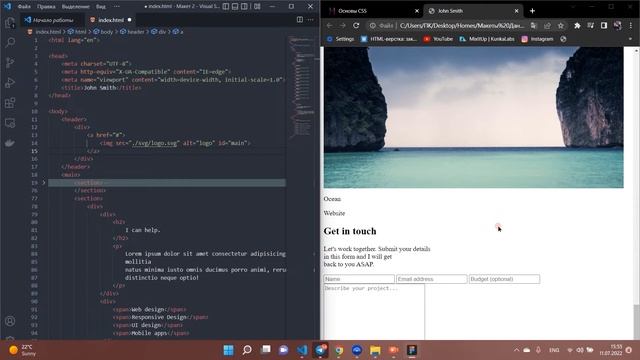Click the Email address input field
640x360 pixels.
point(431,279)
